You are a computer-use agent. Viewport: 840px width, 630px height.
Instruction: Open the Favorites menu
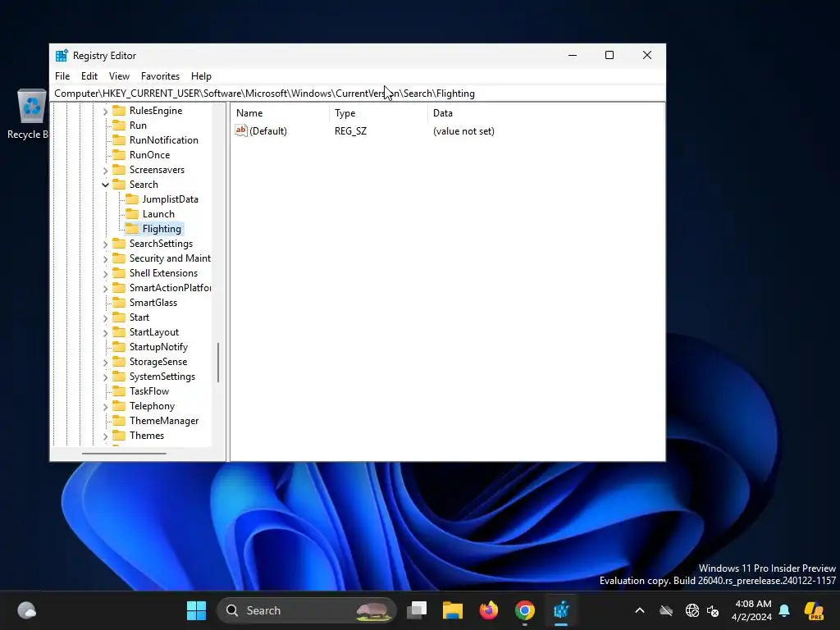click(x=160, y=76)
